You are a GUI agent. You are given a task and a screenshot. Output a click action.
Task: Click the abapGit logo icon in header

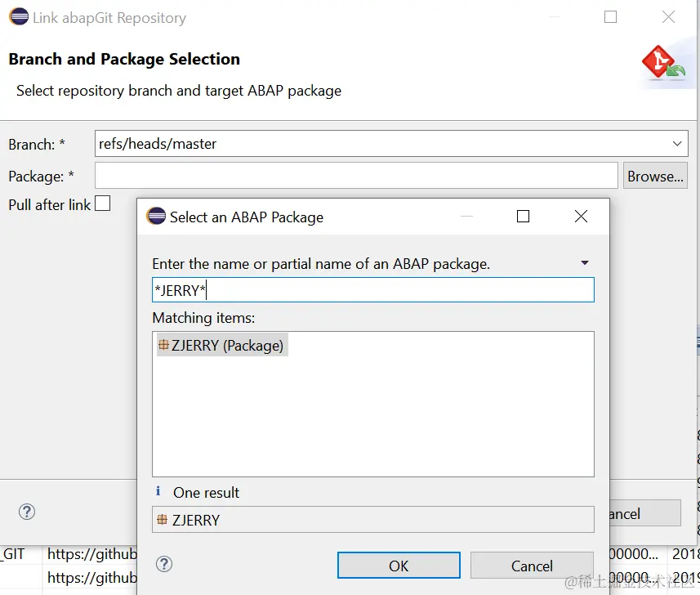coord(662,64)
